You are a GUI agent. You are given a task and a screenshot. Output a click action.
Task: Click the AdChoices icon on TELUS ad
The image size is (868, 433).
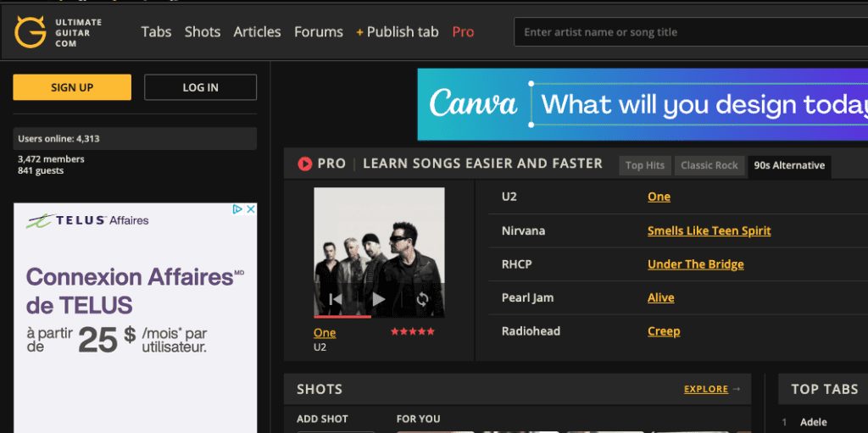[x=237, y=209]
